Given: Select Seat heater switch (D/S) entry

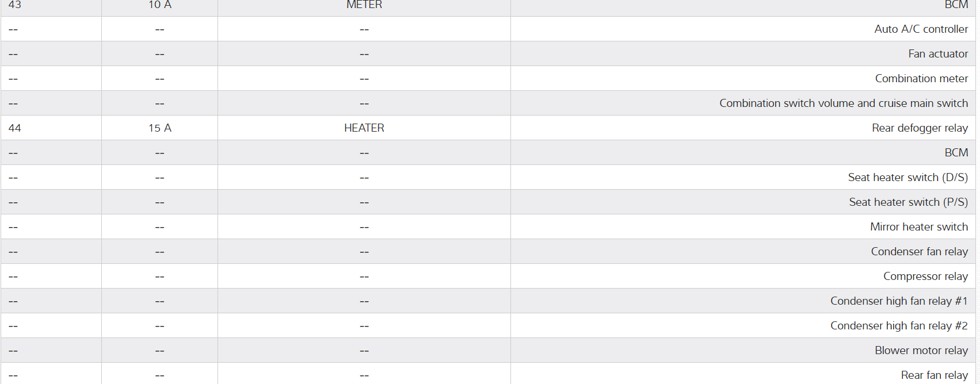Looking at the screenshot, I should coord(907,177).
